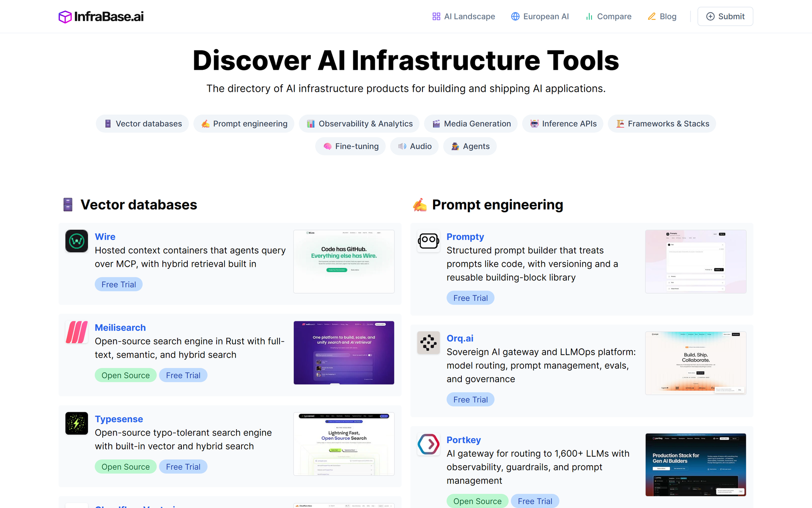Image resolution: width=812 pixels, height=508 pixels.
Task: Click the Meilisearch logo icon
Action: tap(77, 332)
